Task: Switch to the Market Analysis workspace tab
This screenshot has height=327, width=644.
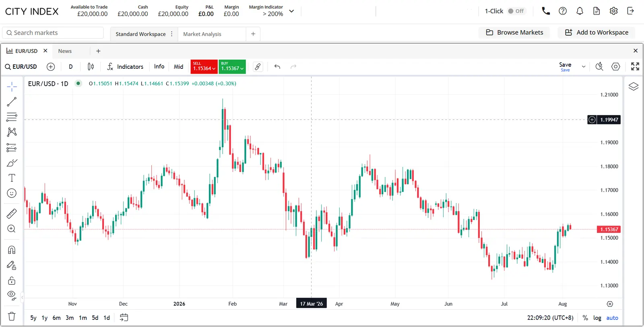Action: coord(202,34)
